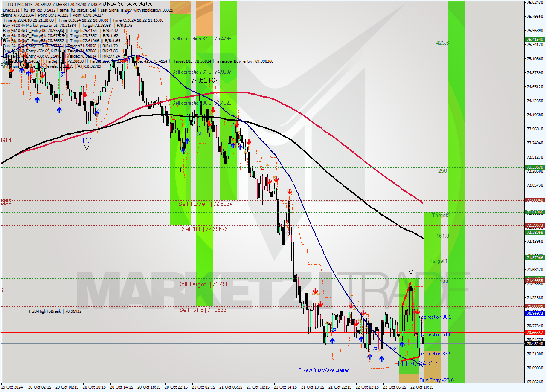546x392 pixels.
Task: Click the green 71.87066 price tag
Action: pyautogui.click(x=535, y=257)
